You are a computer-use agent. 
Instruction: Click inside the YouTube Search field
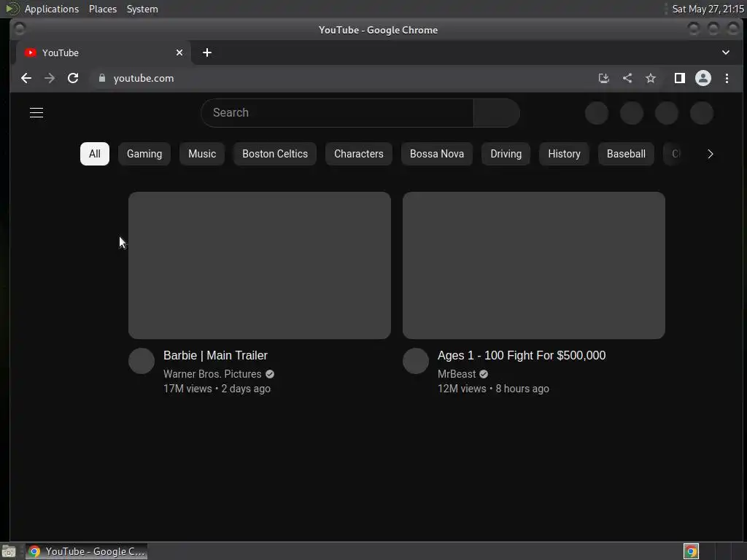click(337, 113)
